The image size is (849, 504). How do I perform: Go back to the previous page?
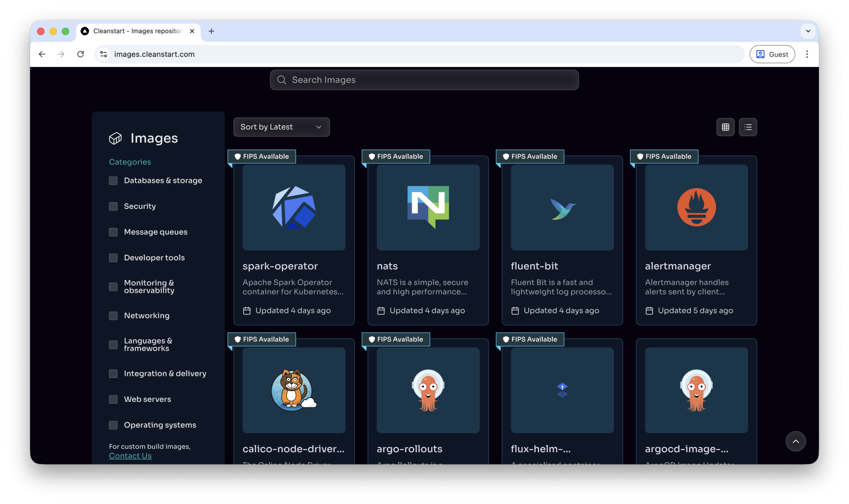tap(42, 54)
